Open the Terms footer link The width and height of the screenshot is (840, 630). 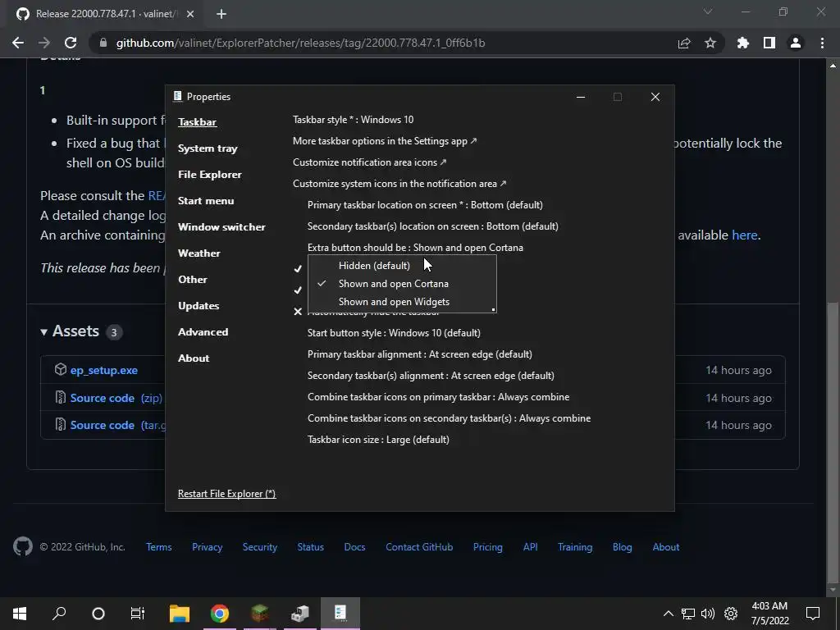click(x=159, y=547)
